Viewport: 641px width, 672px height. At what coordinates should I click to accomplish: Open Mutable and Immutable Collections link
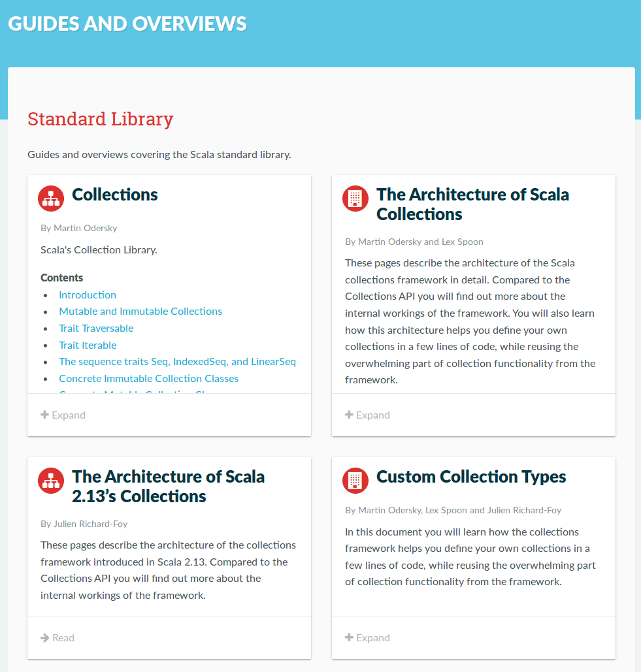pos(140,311)
